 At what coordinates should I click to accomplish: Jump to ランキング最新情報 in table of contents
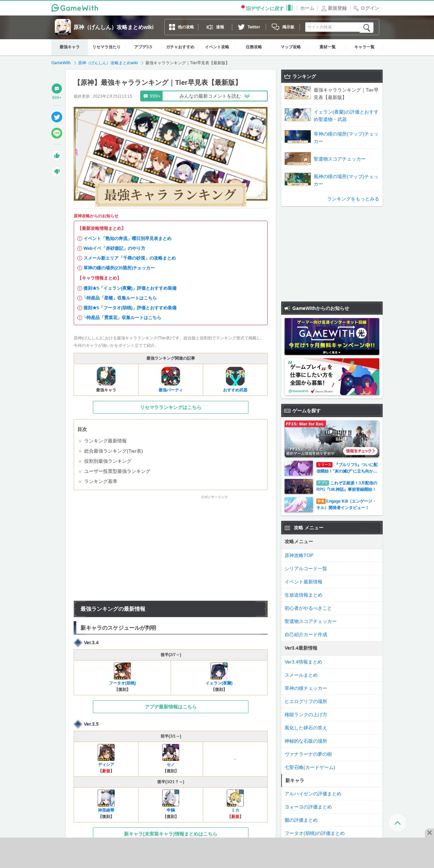pyautogui.click(x=105, y=441)
